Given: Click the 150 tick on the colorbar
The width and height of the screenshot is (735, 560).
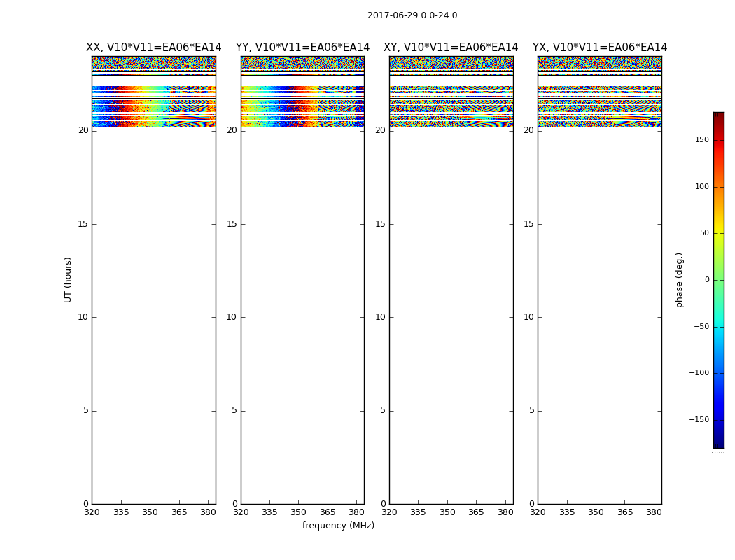Looking at the screenshot, I should 701,140.
